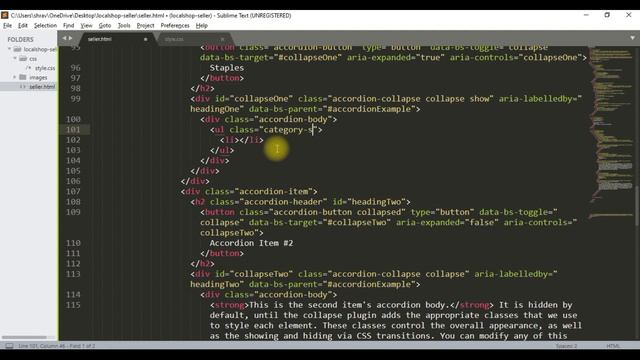Click the seller.html file type icon
This screenshot has width=640, height=360.
pos(23,87)
